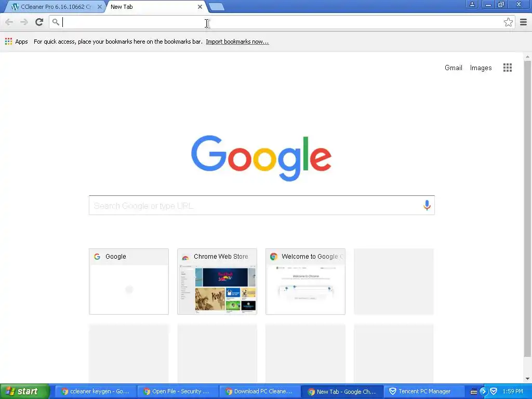The image size is (532, 399).
Task: Open the Chrome Web Store thumbnail
Action: tap(217, 281)
